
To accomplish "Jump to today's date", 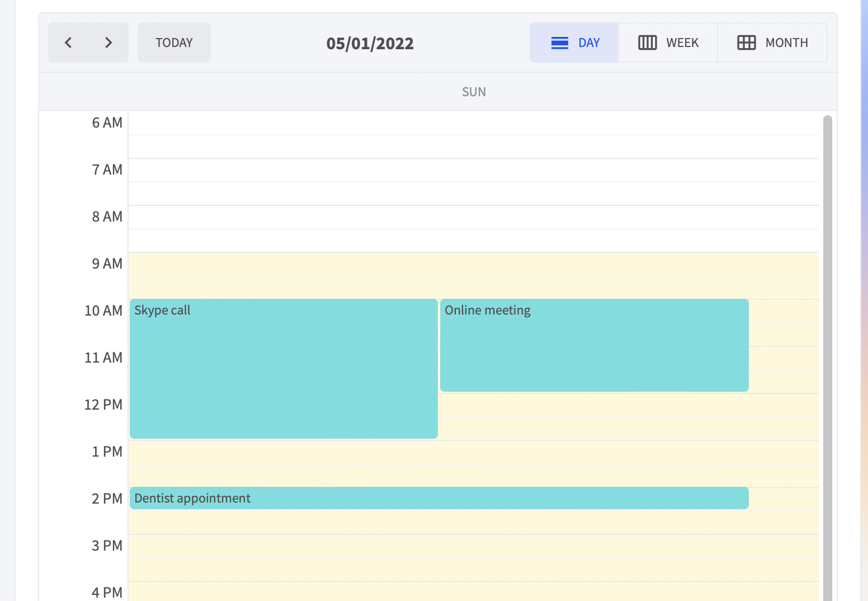I will pos(174,43).
